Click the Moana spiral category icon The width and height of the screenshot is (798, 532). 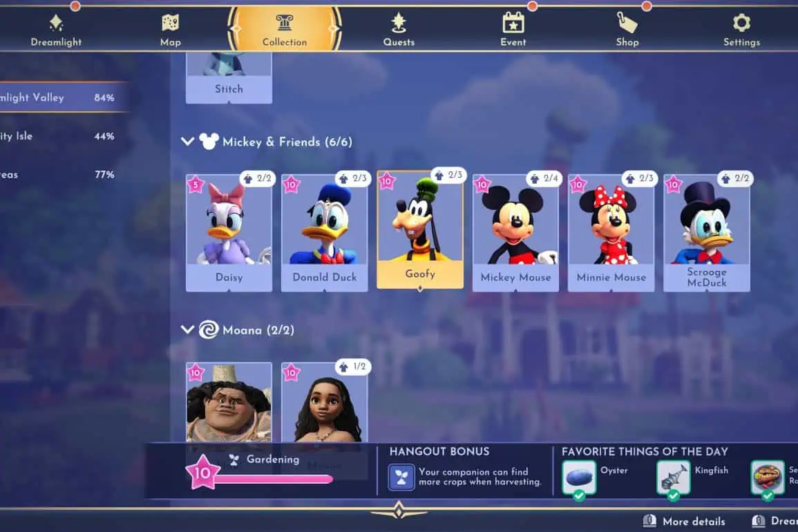[209, 330]
